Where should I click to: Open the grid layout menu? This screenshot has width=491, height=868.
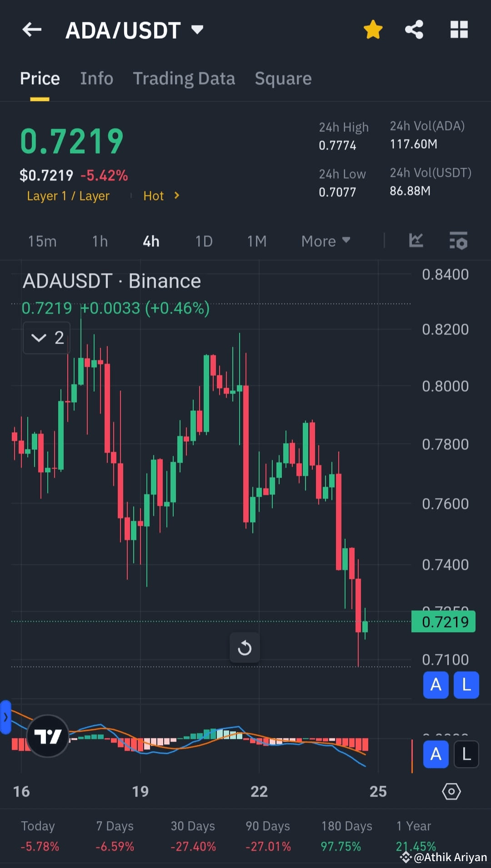pos(458,29)
